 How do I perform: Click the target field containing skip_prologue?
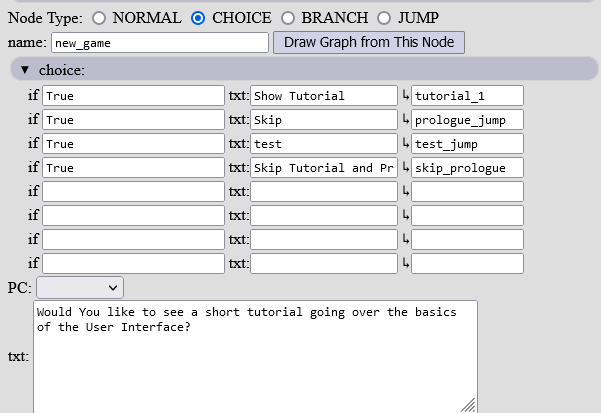point(467,167)
